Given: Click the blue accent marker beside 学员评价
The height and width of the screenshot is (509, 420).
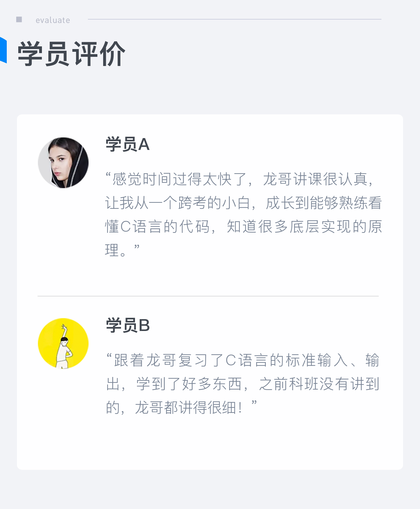Looking at the screenshot, I should coord(3,50).
